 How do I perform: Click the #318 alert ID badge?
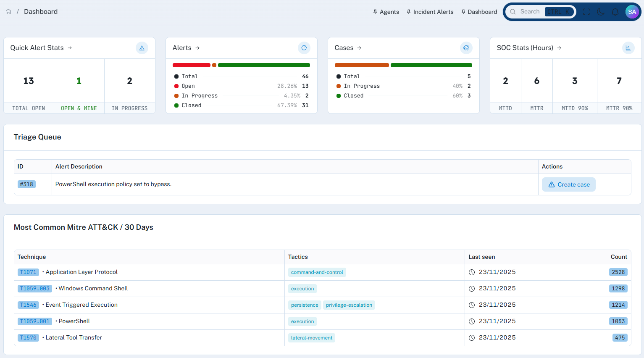[26, 184]
